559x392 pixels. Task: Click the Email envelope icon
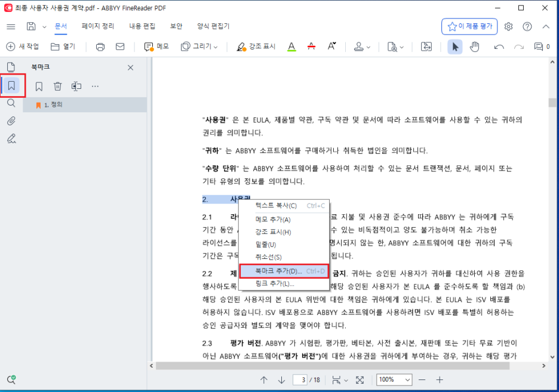point(120,47)
